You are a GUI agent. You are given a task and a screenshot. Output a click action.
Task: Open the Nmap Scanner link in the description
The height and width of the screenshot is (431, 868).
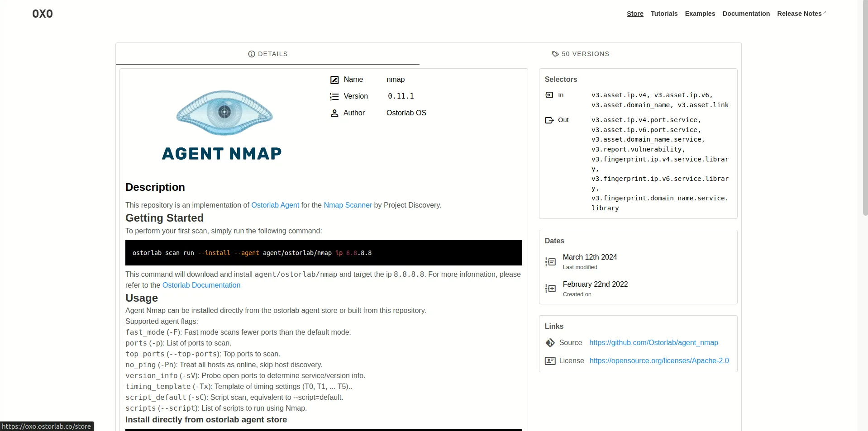[x=348, y=205]
